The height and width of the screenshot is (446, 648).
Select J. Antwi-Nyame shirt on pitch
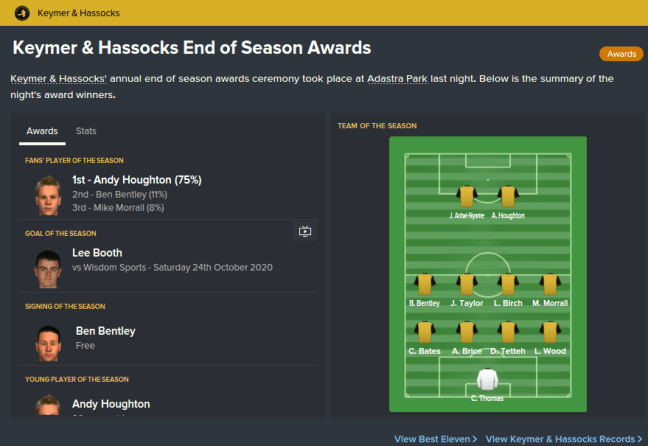[466, 197]
